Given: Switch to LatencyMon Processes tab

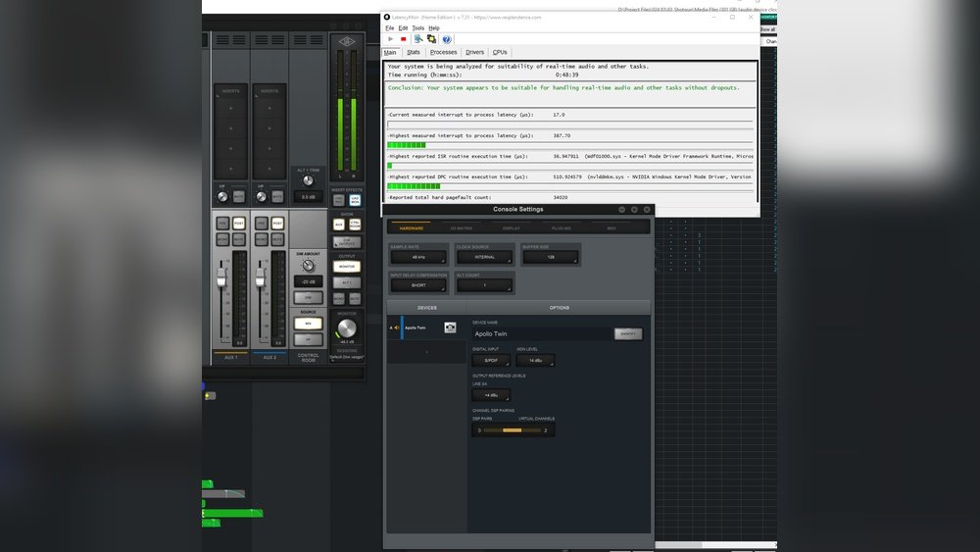Looking at the screenshot, I should coord(443,53).
